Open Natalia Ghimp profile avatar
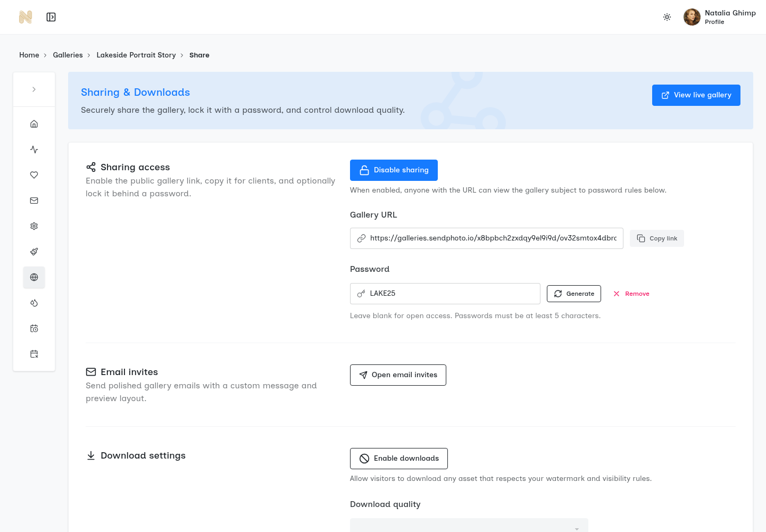This screenshot has height=532, width=766. pyautogui.click(x=692, y=17)
